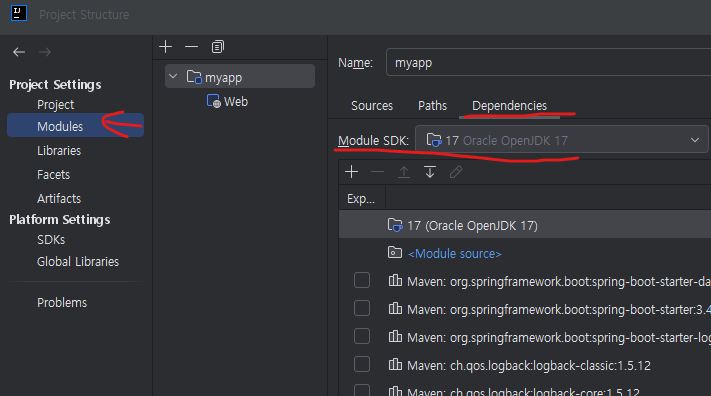Open the Problems section
This screenshot has height=396, width=711.
click(62, 303)
